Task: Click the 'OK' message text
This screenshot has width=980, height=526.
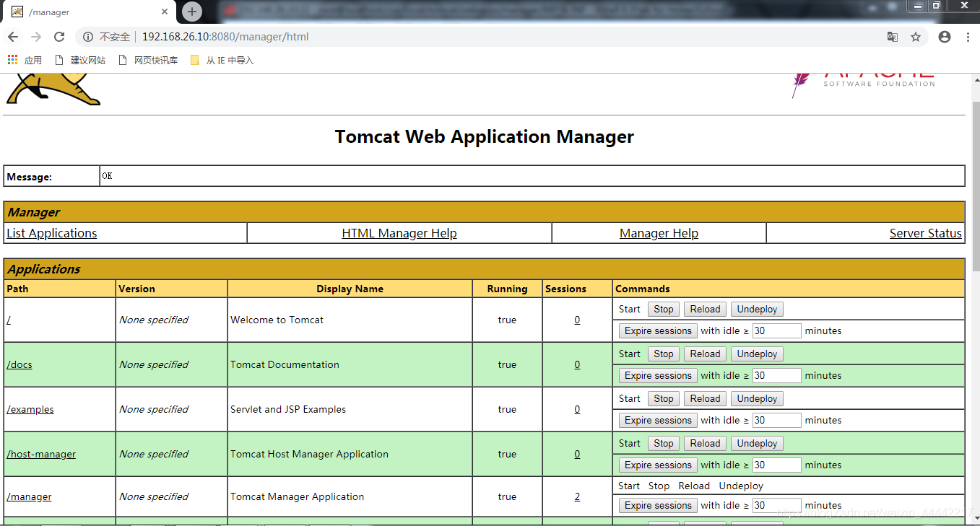Action: coord(107,176)
